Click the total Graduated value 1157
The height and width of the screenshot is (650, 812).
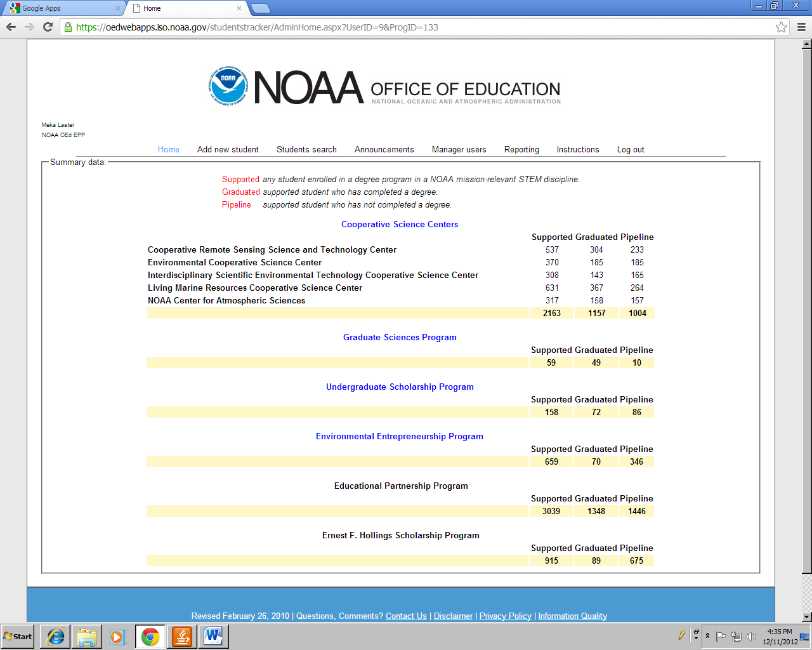coord(597,314)
